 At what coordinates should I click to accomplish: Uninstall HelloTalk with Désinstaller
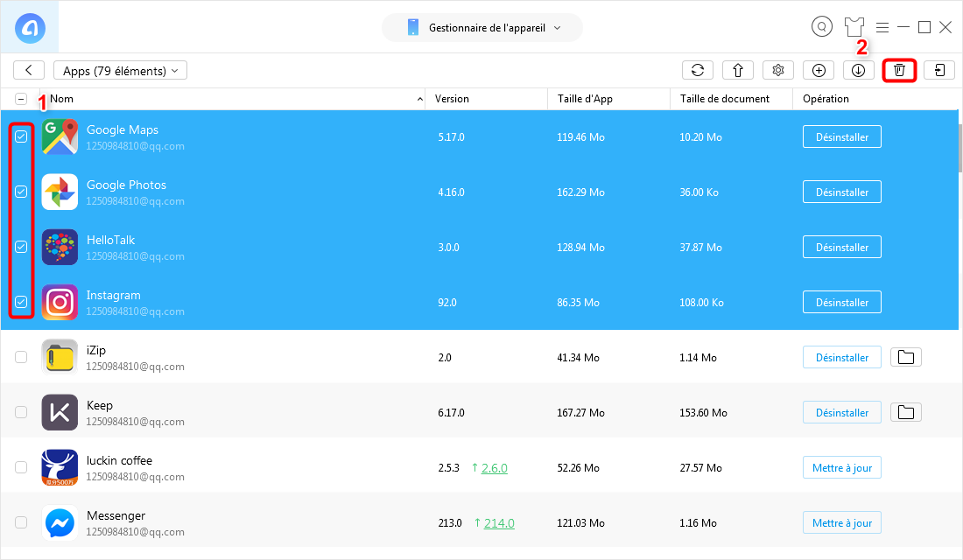[842, 248]
